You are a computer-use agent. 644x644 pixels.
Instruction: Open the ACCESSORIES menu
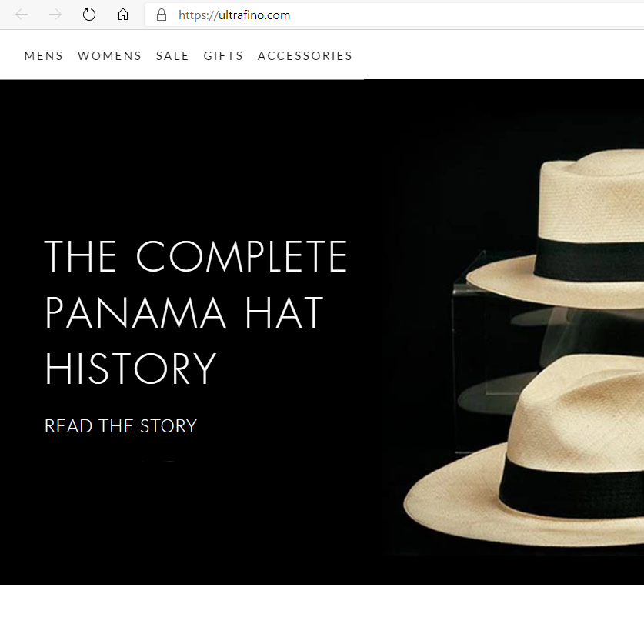pyautogui.click(x=305, y=56)
